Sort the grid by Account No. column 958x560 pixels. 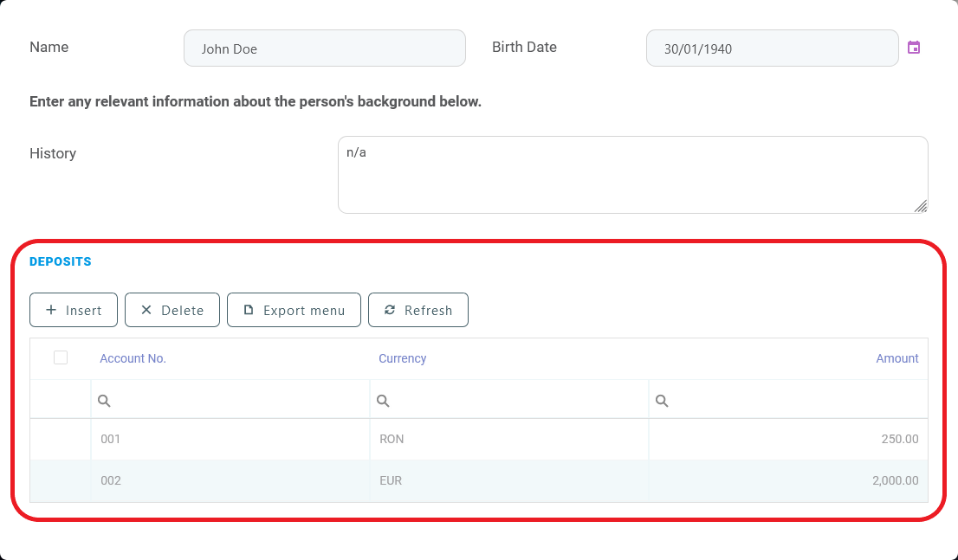pos(133,357)
